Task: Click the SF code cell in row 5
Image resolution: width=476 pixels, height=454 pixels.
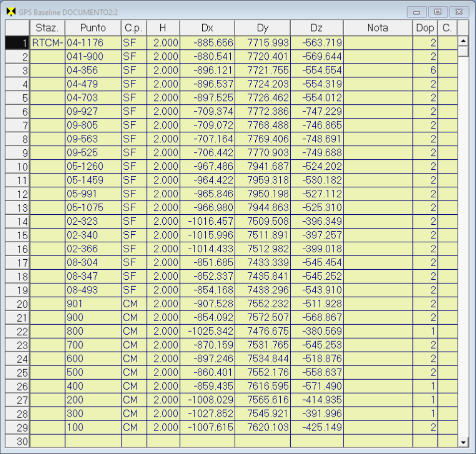Action: (x=134, y=98)
